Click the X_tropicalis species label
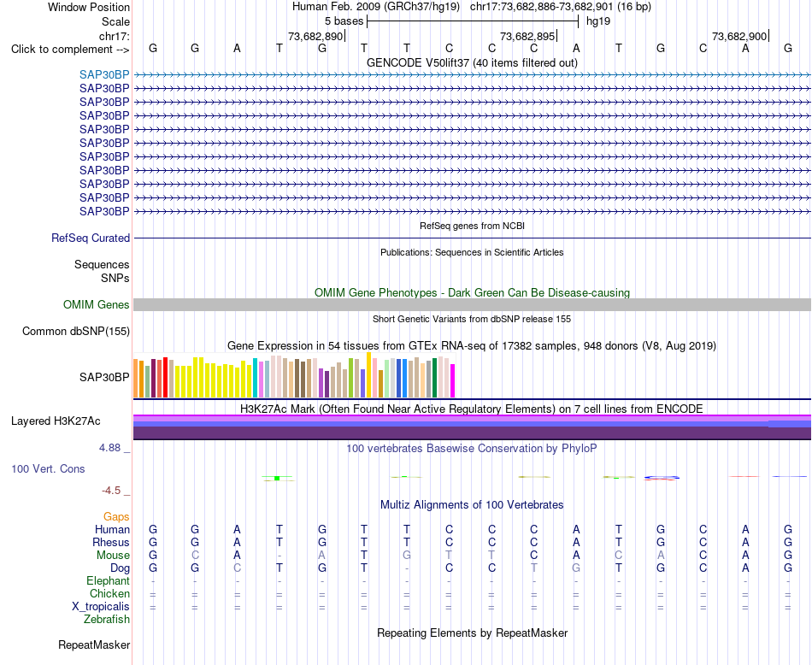Image resolution: width=812 pixels, height=665 pixels. tap(101, 607)
